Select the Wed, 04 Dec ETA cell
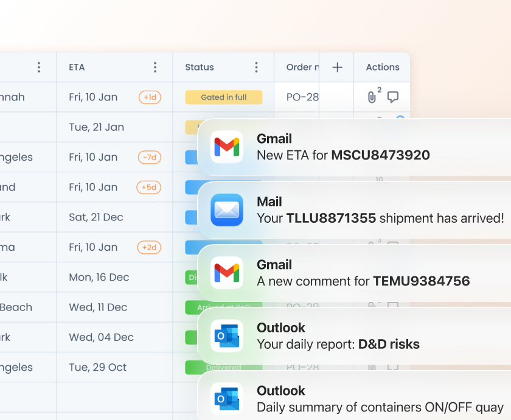The image size is (511, 420). click(x=114, y=337)
